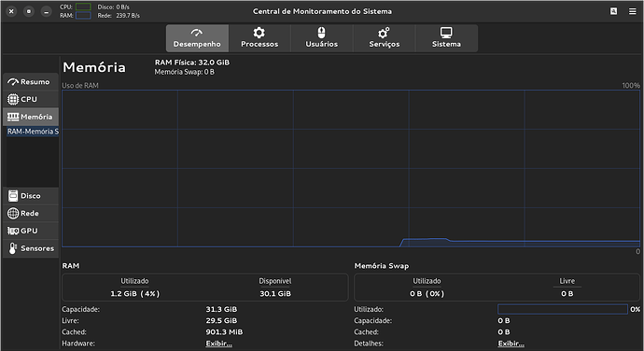Open the GPU sidebar section

click(31, 231)
